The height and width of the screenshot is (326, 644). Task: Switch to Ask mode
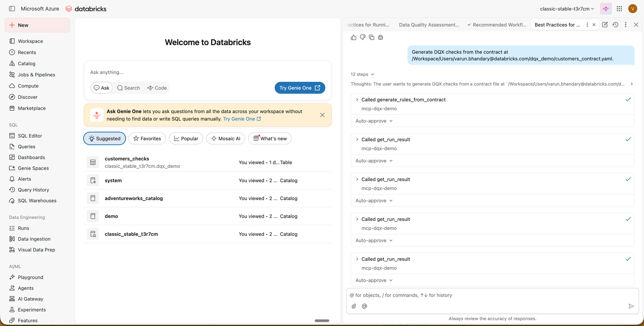pyautogui.click(x=101, y=88)
